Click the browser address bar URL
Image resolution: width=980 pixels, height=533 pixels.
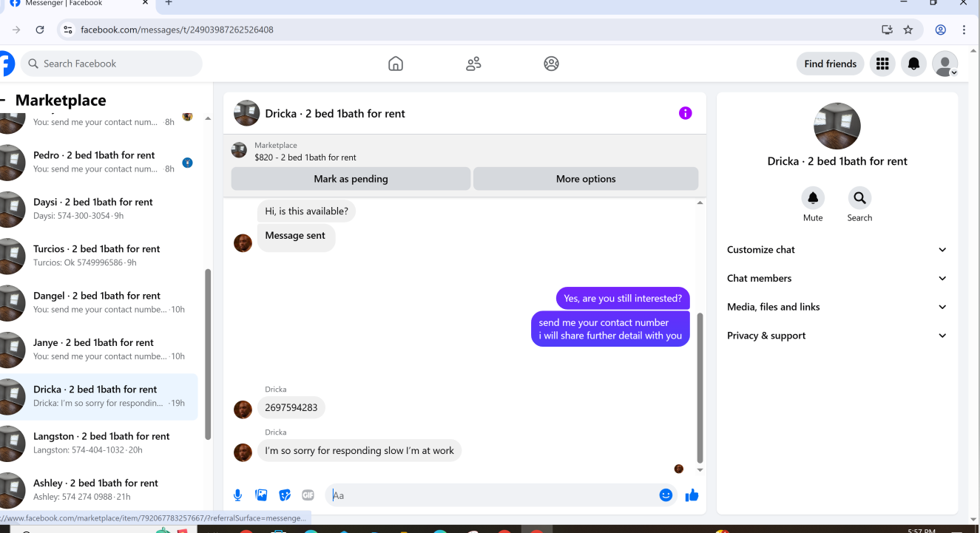pyautogui.click(x=177, y=30)
